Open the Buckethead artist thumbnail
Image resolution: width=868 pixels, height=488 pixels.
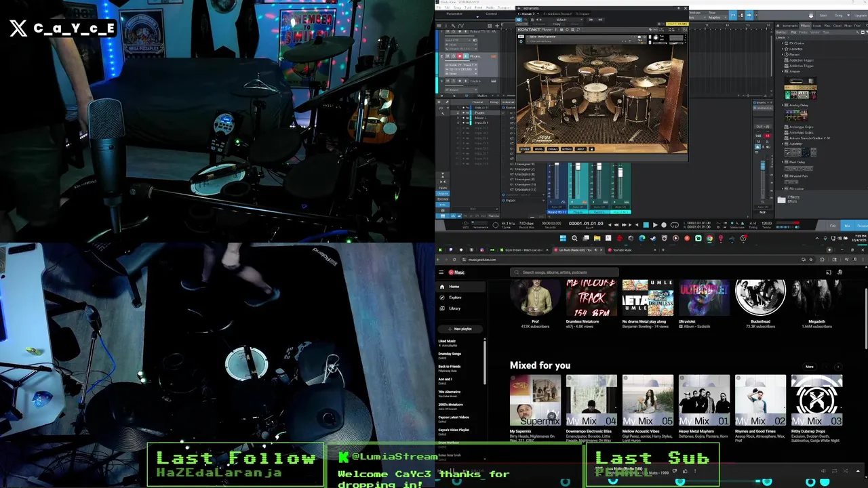point(760,298)
